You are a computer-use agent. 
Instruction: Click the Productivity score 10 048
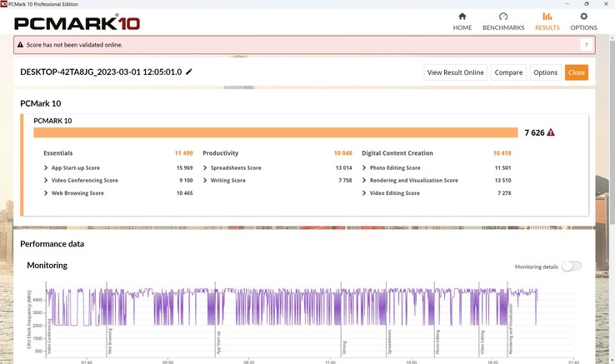(x=342, y=153)
